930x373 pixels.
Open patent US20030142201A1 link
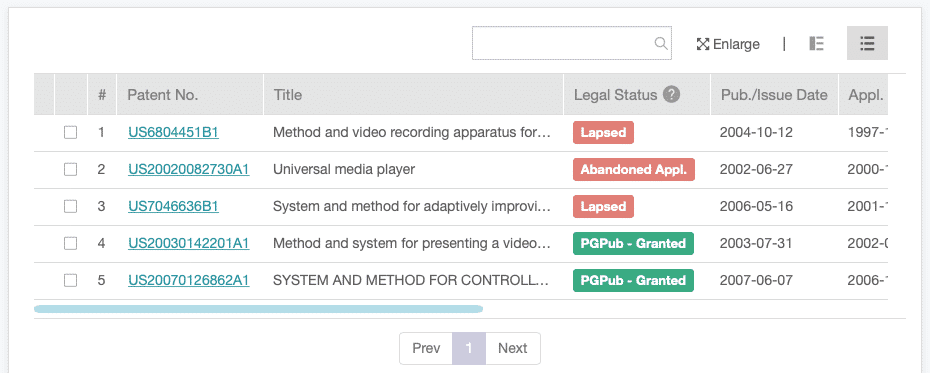click(189, 243)
